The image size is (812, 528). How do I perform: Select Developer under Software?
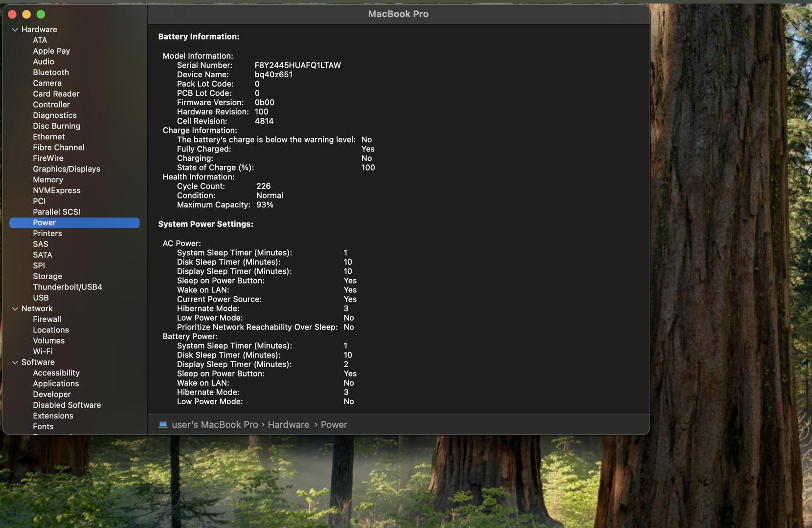[52, 396]
